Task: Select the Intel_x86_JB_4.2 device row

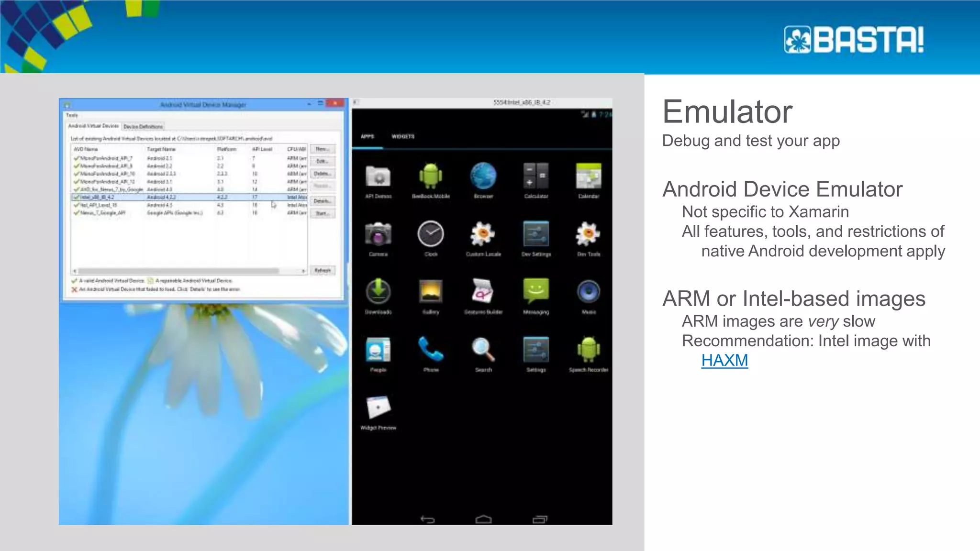Action: (x=189, y=197)
